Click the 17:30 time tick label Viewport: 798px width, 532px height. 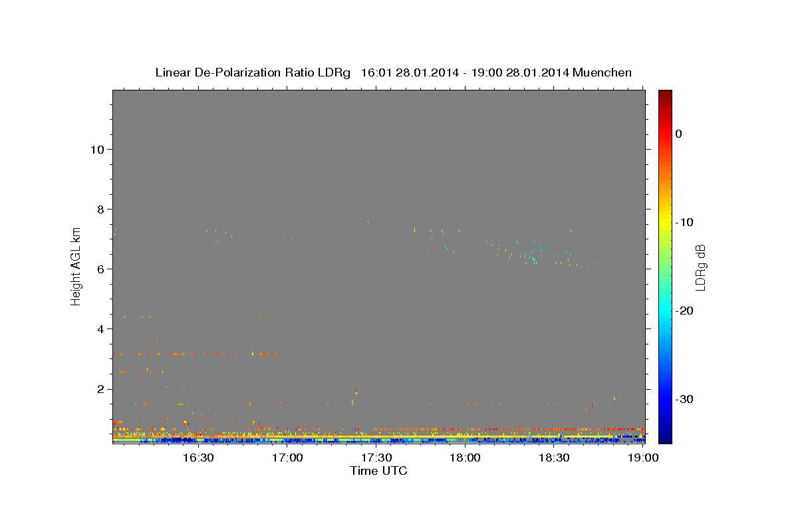coord(376,458)
